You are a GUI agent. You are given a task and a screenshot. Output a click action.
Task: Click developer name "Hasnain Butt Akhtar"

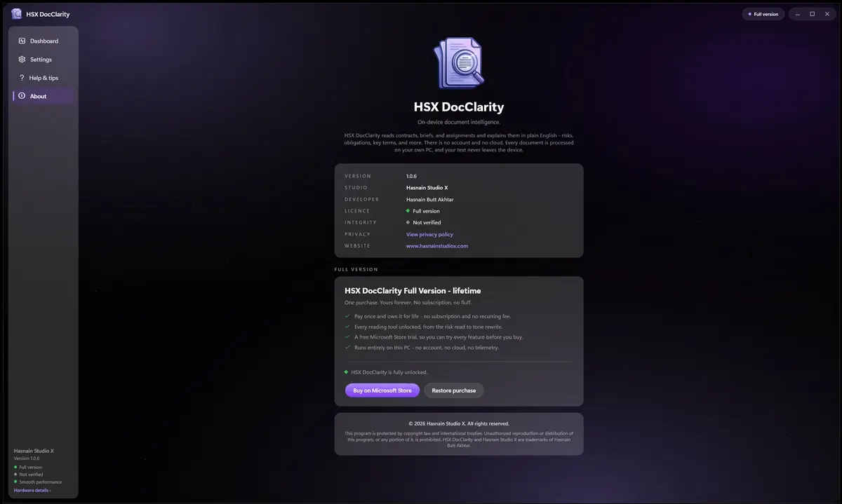tap(430, 199)
